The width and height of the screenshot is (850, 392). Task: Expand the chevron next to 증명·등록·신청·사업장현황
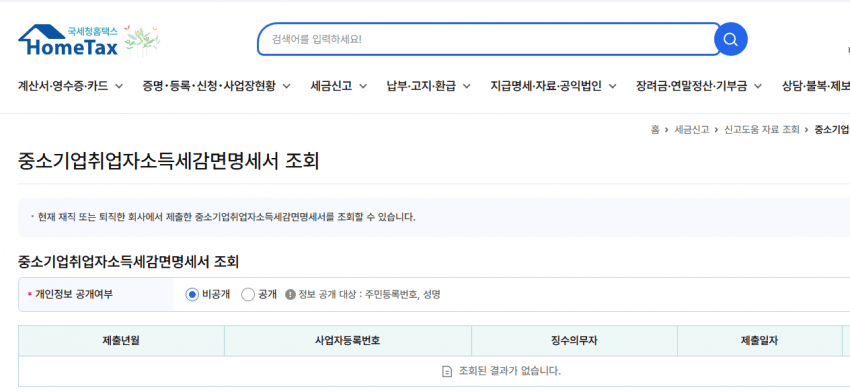pyautogui.click(x=286, y=86)
